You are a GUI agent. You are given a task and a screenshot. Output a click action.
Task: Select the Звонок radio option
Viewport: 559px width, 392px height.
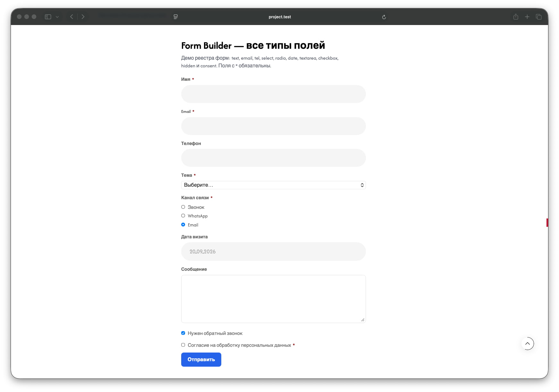click(x=183, y=207)
